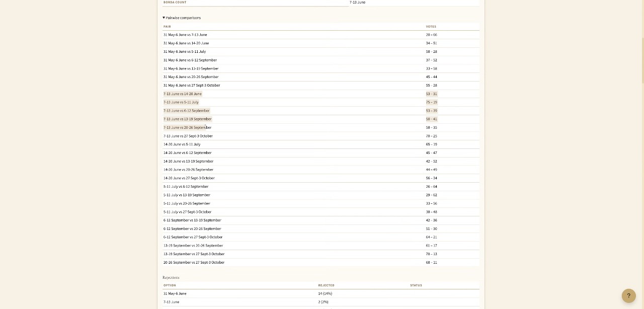Select 31 May-6 June in Rejections table
This screenshot has height=309, width=644.
click(175, 293)
